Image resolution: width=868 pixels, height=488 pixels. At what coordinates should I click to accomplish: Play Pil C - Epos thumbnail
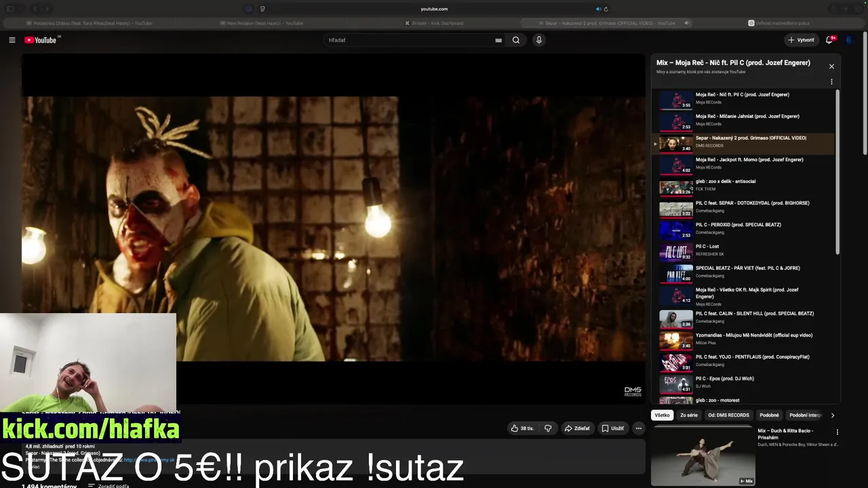pos(676,384)
